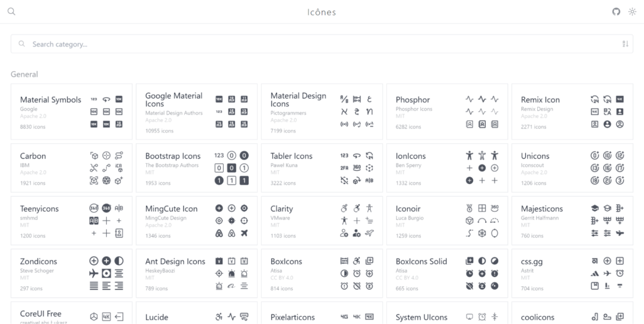Open the Material Symbols icon set

(x=50, y=100)
